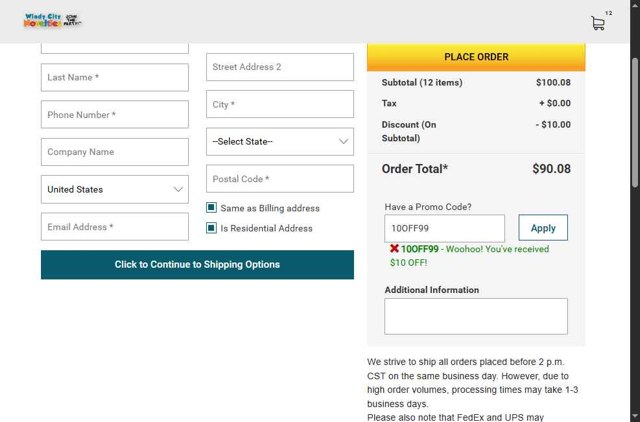This screenshot has height=422, width=640.
Task: Toggle Is Residential Address checkbox
Action: click(211, 228)
